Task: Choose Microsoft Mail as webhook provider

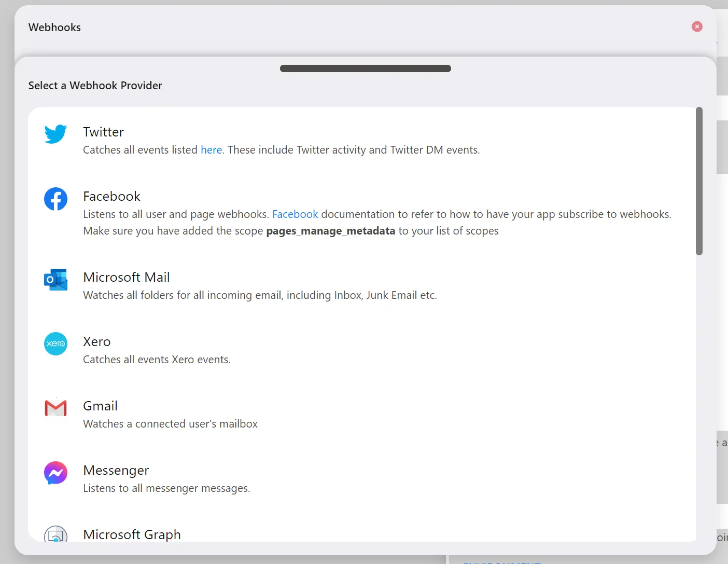Action: (x=126, y=277)
